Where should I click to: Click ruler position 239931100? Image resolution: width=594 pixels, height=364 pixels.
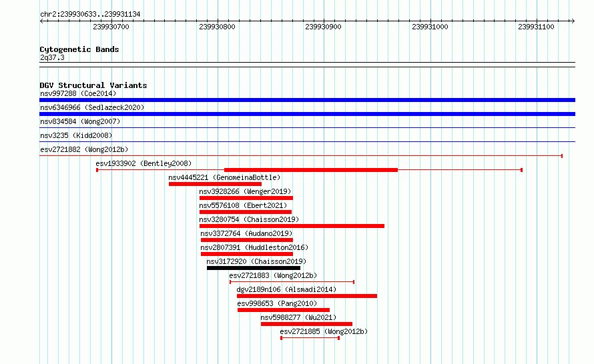point(536,27)
